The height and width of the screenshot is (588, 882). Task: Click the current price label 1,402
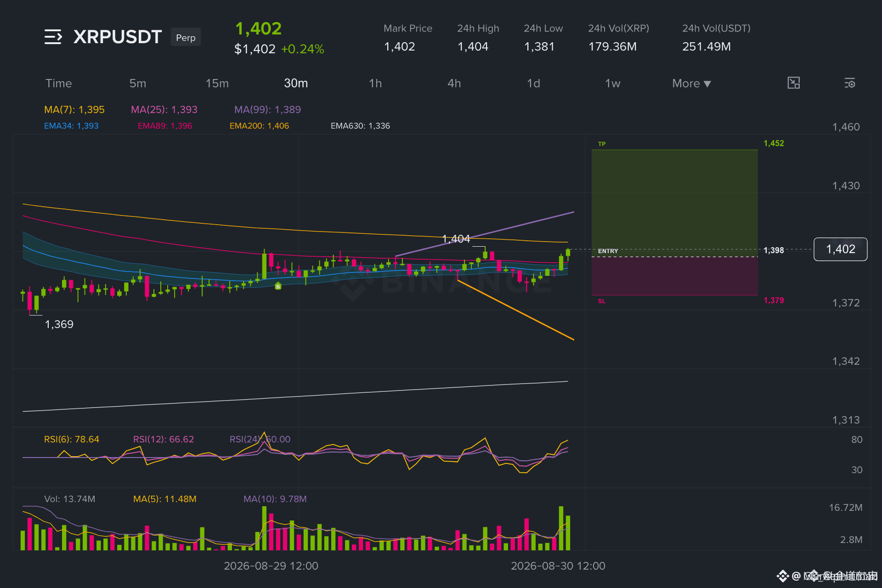[x=841, y=249]
